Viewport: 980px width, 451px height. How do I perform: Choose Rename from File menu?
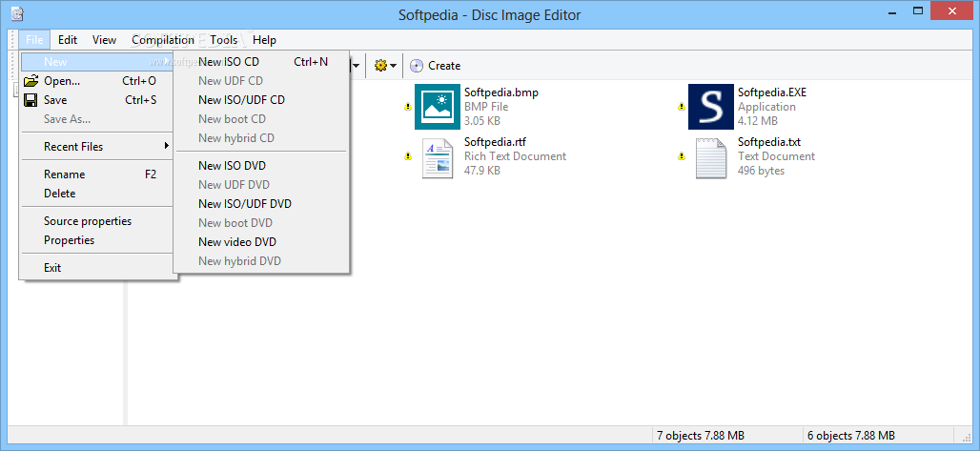click(x=97, y=174)
